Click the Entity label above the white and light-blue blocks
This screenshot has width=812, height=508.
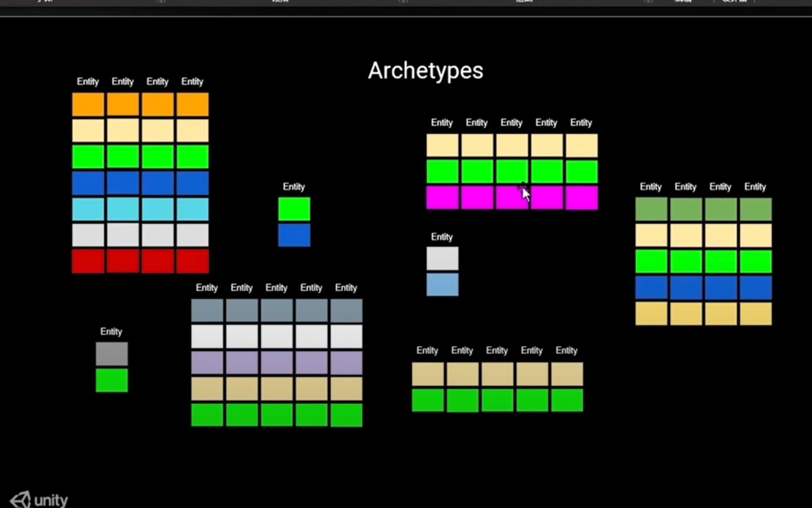442,237
